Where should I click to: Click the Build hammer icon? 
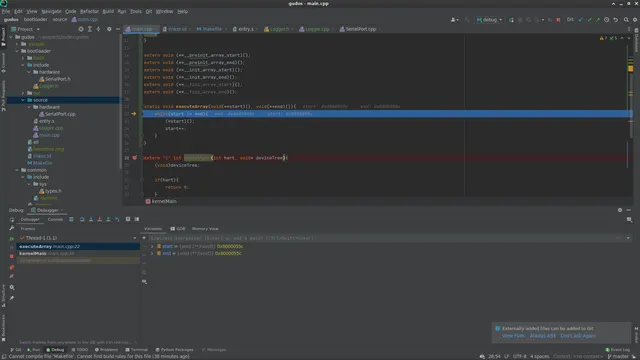pos(467,20)
